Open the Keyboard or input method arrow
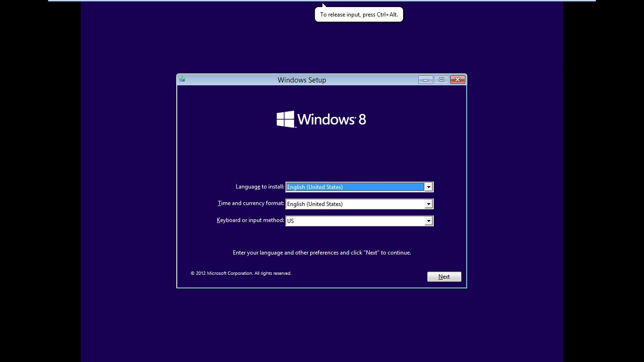The height and width of the screenshot is (362, 644). 429,221
